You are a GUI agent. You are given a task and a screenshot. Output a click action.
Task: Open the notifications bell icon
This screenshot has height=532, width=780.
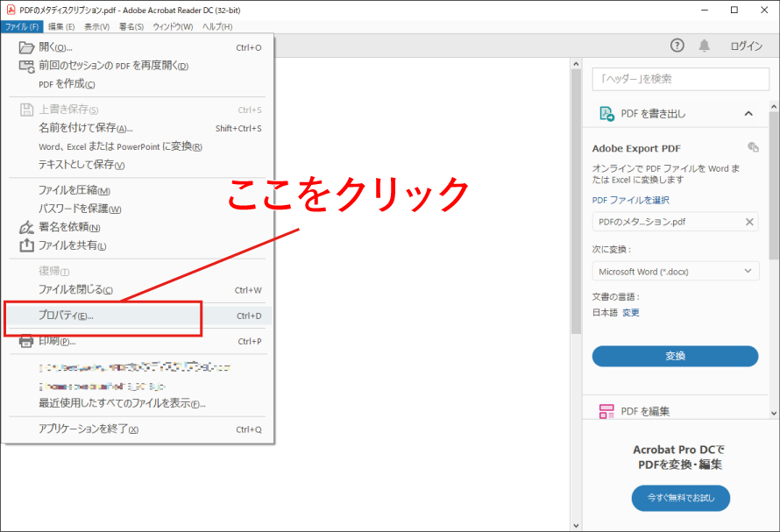click(704, 46)
